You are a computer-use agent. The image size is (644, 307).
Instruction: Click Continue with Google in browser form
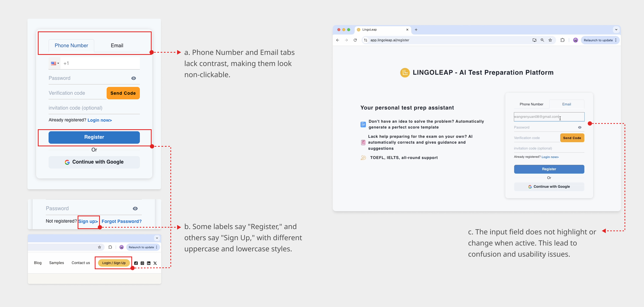549,187
